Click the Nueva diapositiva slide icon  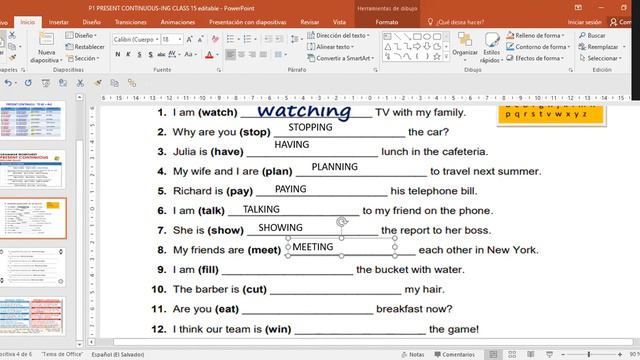click(x=46, y=40)
